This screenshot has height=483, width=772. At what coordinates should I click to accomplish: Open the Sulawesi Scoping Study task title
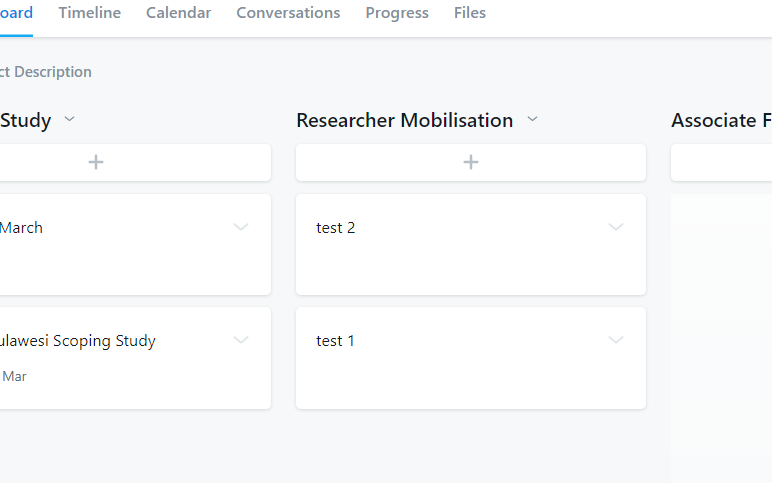[x=78, y=341]
